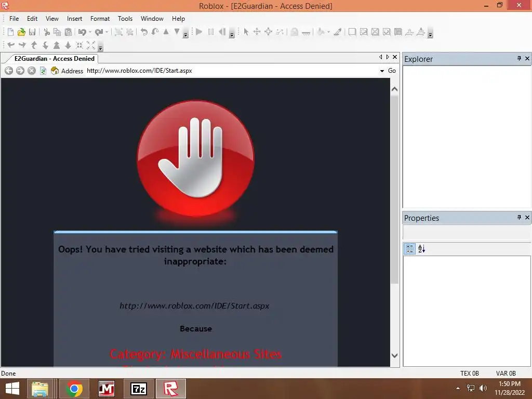
Task: Open the Window menu
Action: point(152,19)
